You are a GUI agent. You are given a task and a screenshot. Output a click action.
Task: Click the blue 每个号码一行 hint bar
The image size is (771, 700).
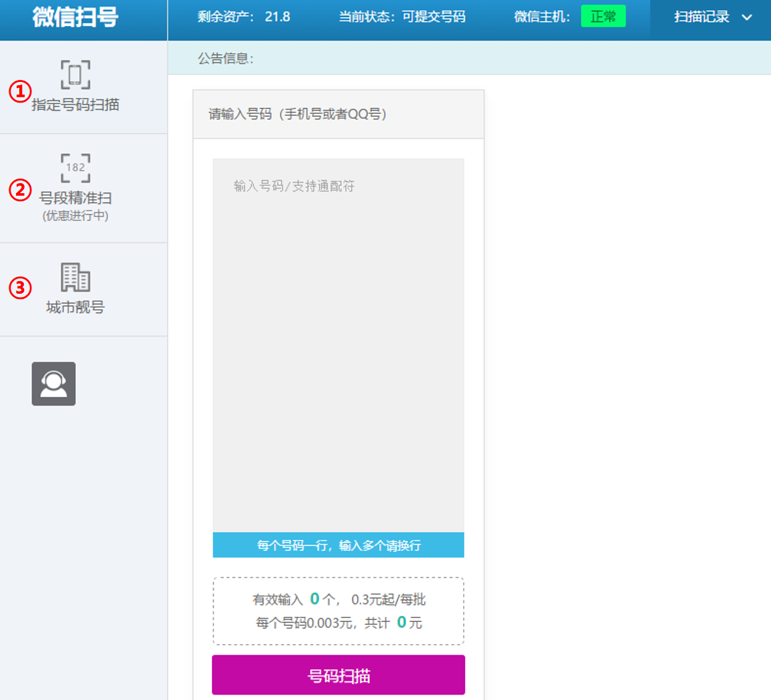click(x=338, y=545)
